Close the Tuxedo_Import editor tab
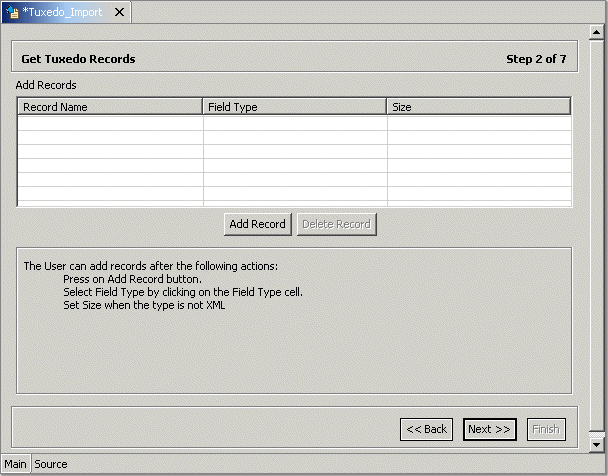Image resolution: width=608 pixels, height=476 pixels. tap(119, 12)
